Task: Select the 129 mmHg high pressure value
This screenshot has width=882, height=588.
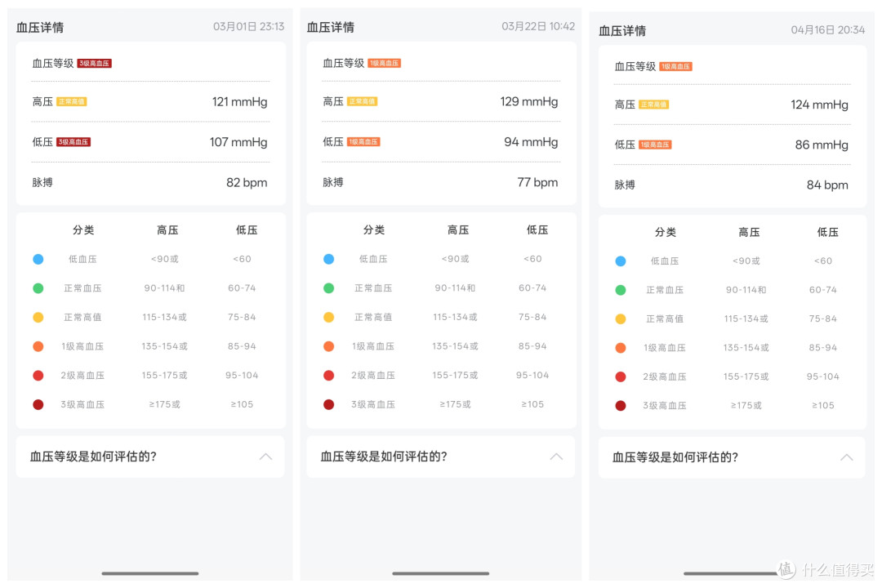Action: (529, 102)
